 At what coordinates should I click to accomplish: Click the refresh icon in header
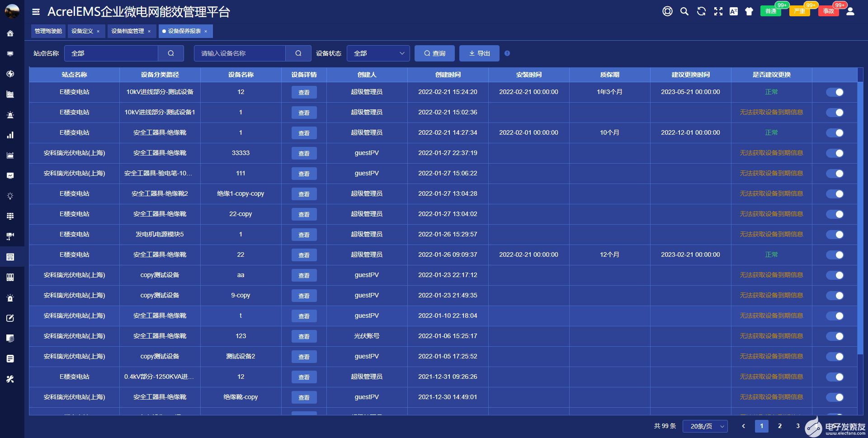701,11
